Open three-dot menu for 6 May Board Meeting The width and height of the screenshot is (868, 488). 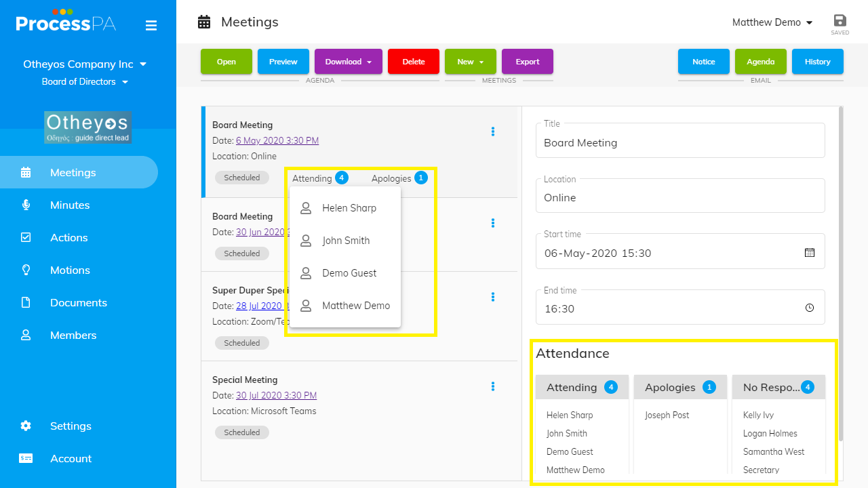[x=493, y=131]
